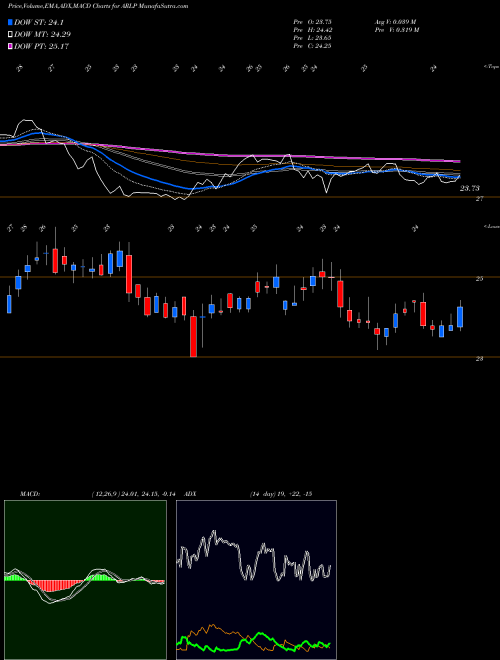500x660 pixels.
Task: Click the 'Pre L: 23.65' low value
Action: click(x=312, y=38)
